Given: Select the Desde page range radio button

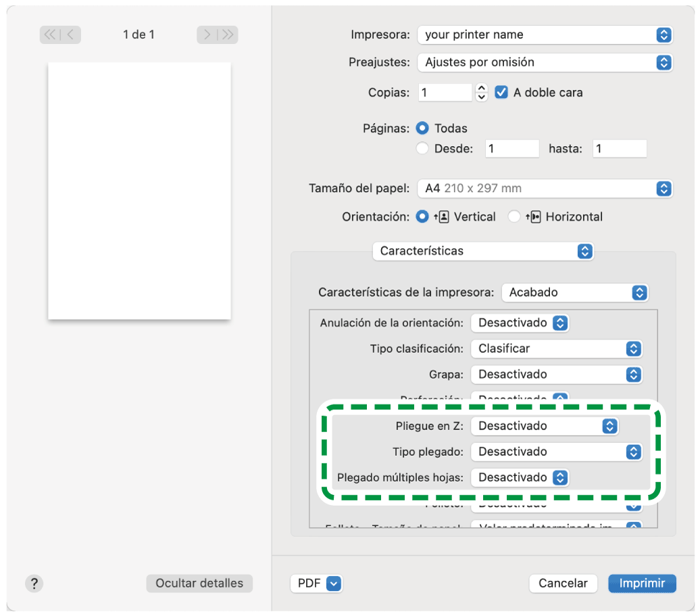Looking at the screenshot, I should [423, 149].
